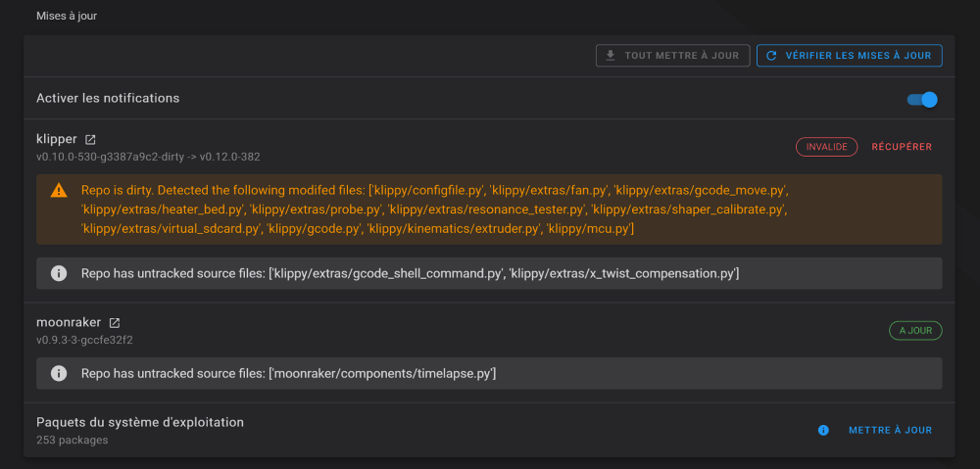This screenshot has height=469, width=980.
Task: Click klipper version v0.10.0-530 text
Action: tap(148, 157)
